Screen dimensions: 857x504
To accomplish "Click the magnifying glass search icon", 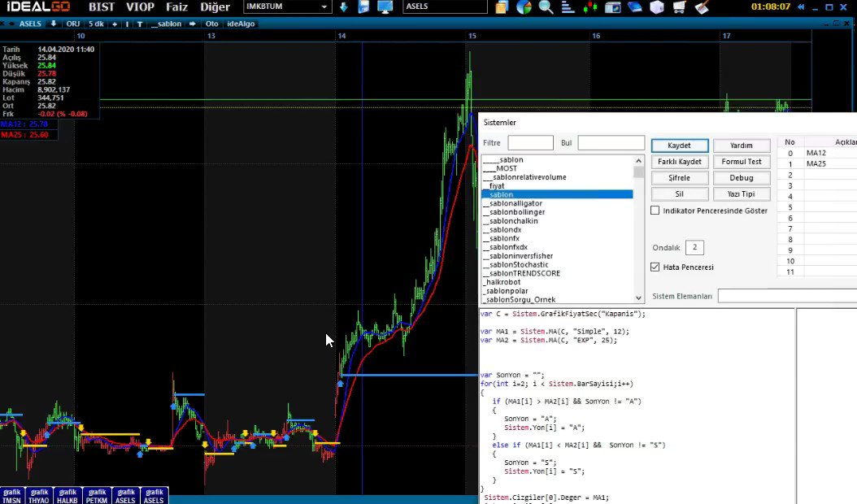I will (546, 7).
